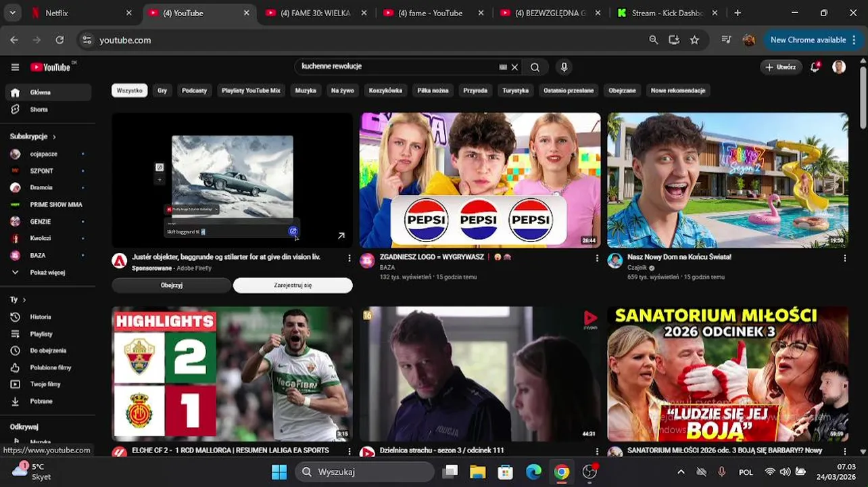This screenshot has width=868, height=487.
Task: Open more options for SANATORIUM MIŁOŚCI video
Action: [x=845, y=451]
